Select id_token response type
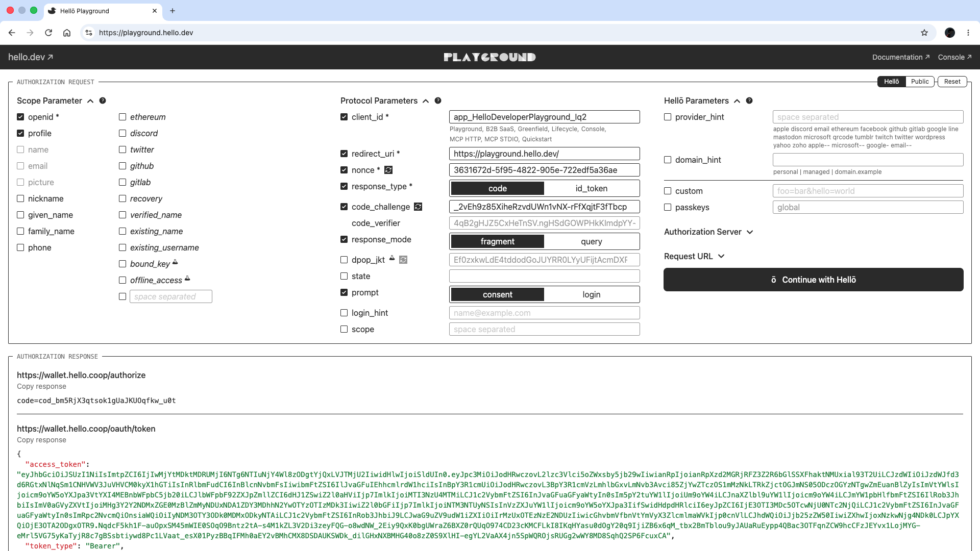This screenshot has height=551, width=980. point(592,188)
